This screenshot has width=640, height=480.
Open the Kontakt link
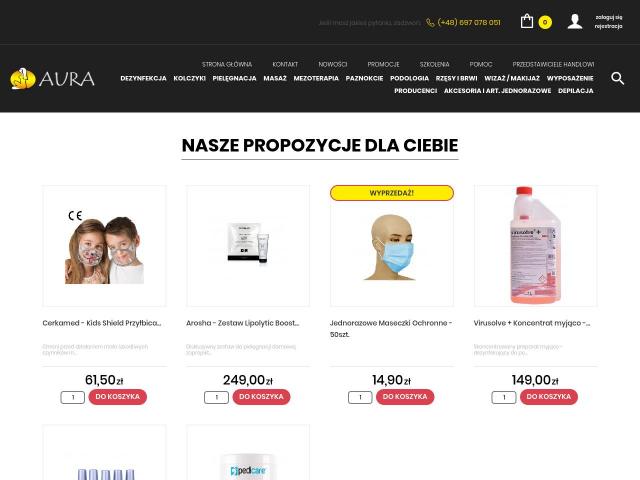pyautogui.click(x=285, y=64)
